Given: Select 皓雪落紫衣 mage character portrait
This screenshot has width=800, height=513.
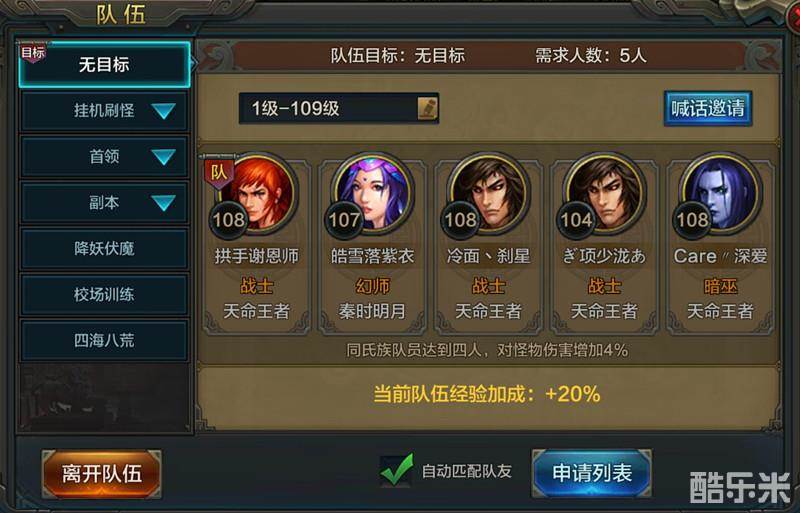Looking at the screenshot, I should (x=372, y=193).
